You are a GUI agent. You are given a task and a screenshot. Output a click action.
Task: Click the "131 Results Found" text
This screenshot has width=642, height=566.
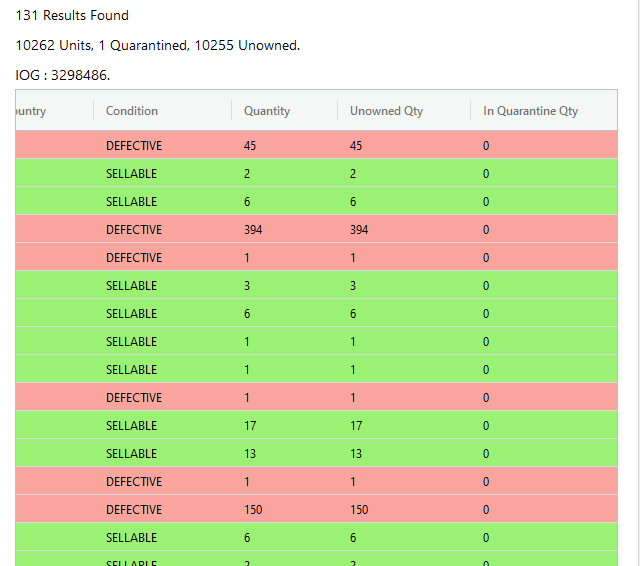[x=72, y=16]
